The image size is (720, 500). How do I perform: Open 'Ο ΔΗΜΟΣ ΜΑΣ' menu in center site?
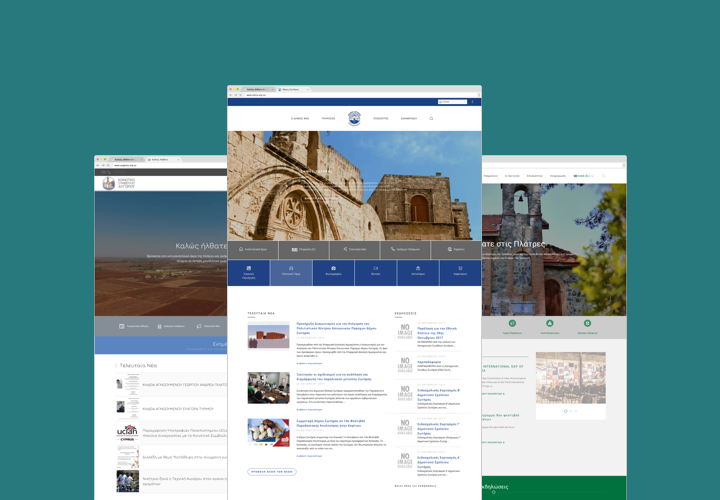[x=300, y=118]
